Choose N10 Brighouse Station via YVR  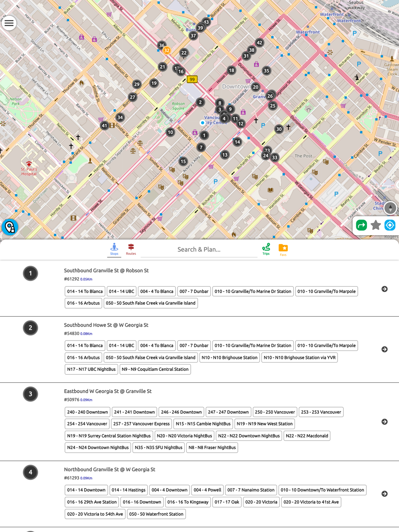pyautogui.click(x=300, y=358)
